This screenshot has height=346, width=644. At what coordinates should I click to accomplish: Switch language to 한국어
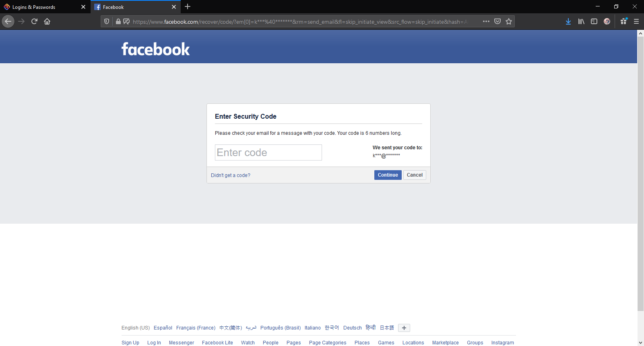coord(332,328)
